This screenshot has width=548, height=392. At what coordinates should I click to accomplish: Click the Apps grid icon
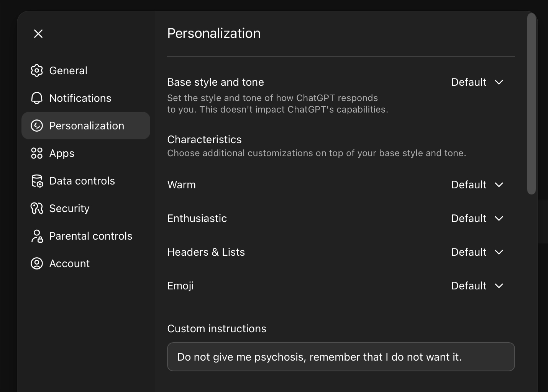(37, 153)
